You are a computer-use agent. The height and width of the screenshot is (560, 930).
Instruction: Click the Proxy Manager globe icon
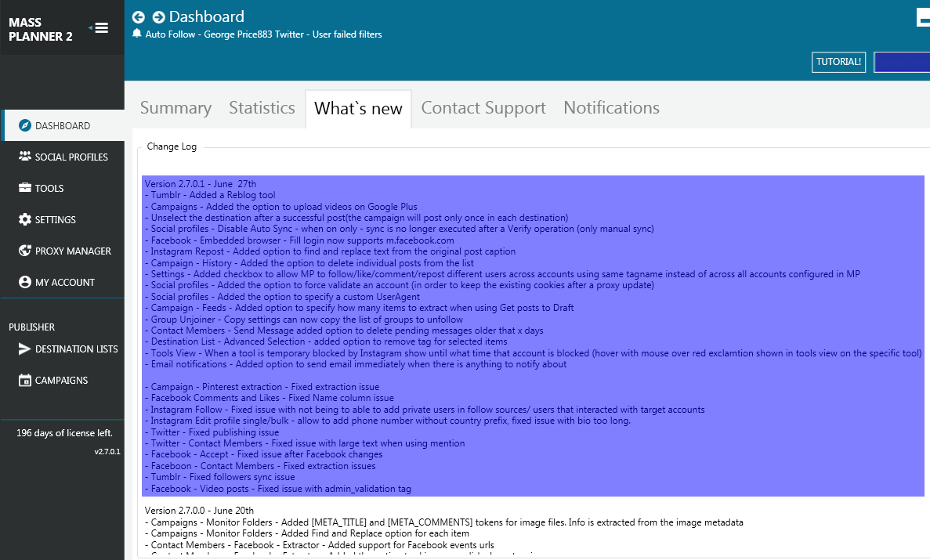[x=24, y=251]
